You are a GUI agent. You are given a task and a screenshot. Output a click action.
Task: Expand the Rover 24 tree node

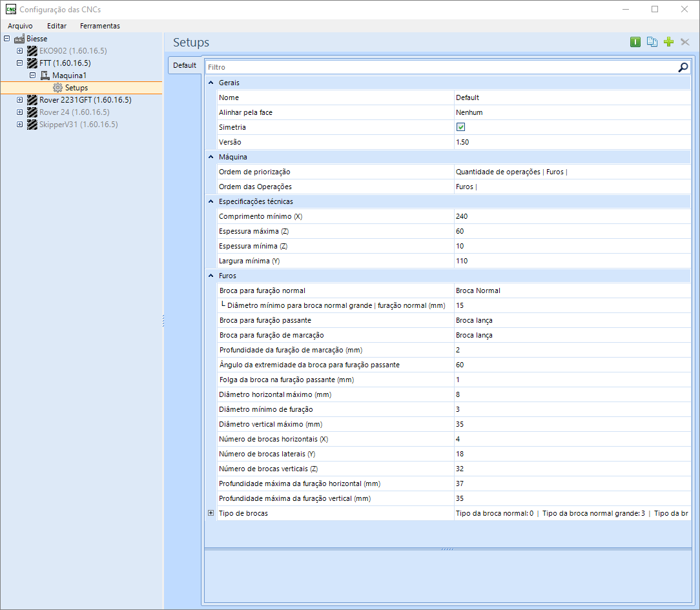tap(19, 112)
